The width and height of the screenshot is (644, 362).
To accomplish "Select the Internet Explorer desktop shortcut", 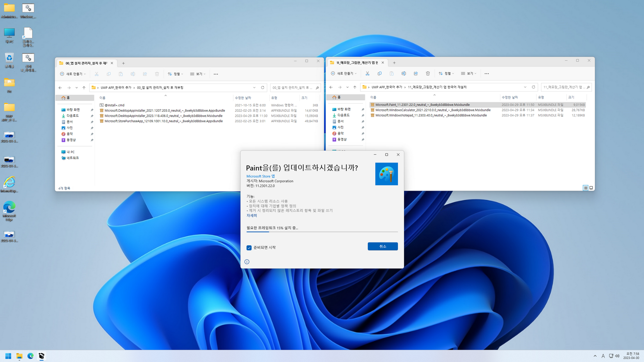I will pyautogui.click(x=9, y=185).
